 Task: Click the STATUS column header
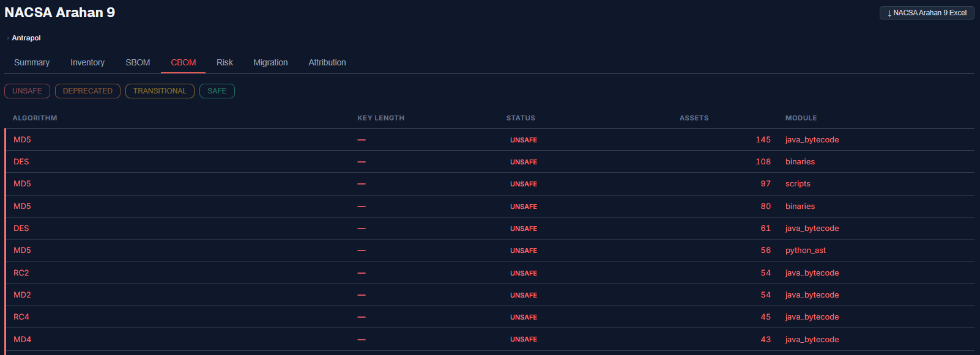(x=521, y=118)
